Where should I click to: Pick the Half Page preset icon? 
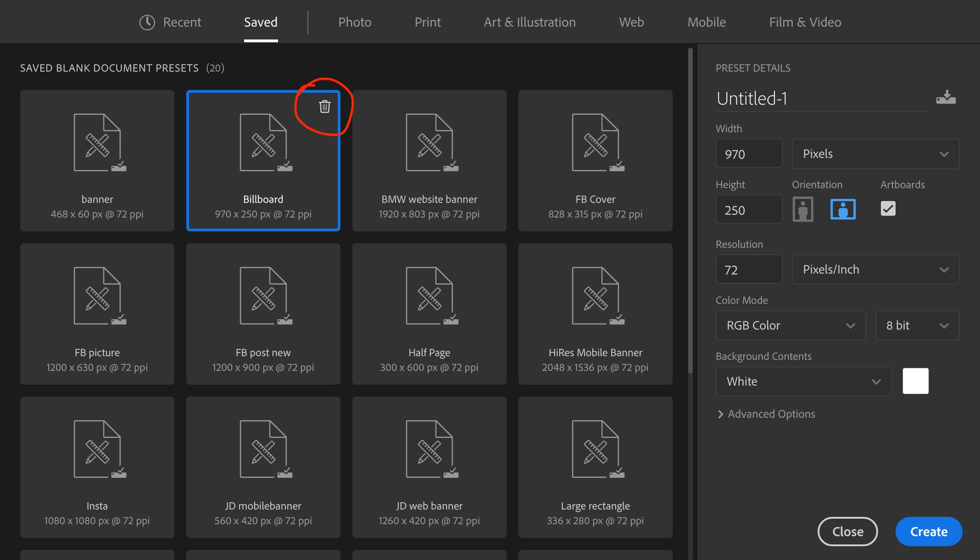(x=429, y=296)
